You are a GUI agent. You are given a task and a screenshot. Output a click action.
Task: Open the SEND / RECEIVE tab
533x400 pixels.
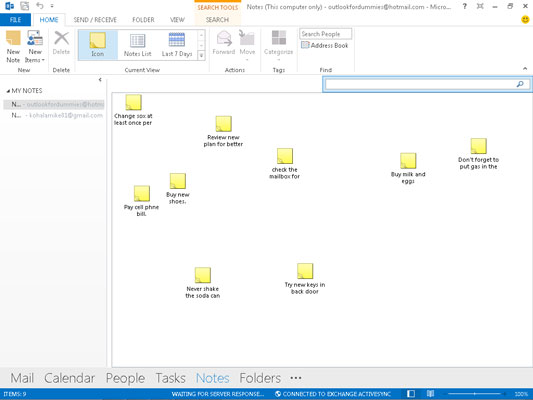[95, 20]
